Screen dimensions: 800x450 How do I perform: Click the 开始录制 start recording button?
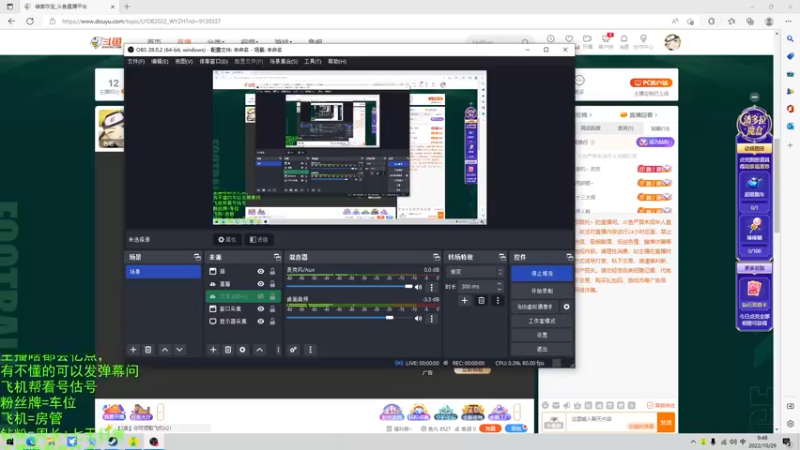542,291
